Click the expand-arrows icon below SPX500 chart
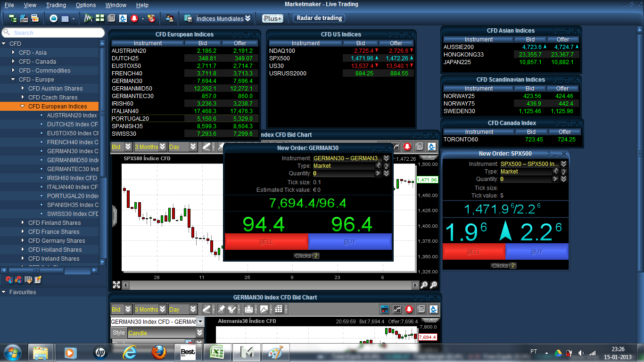The image size is (644, 362). (116, 285)
